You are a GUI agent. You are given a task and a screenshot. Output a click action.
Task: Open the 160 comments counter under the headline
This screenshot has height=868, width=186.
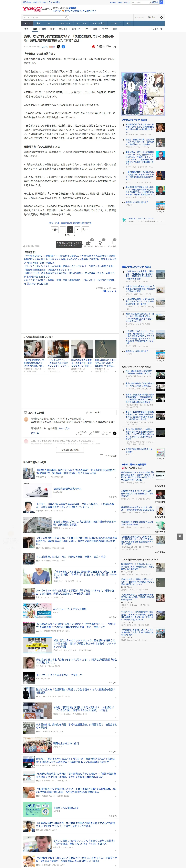pyautogui.click(x=45, y=47)
